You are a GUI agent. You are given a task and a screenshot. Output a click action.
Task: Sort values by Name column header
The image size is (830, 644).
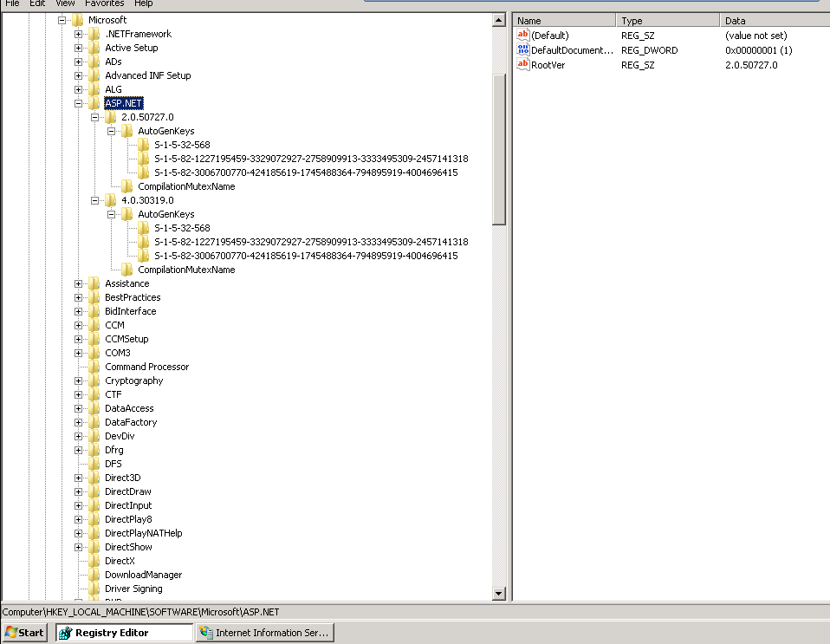[564, 21]
